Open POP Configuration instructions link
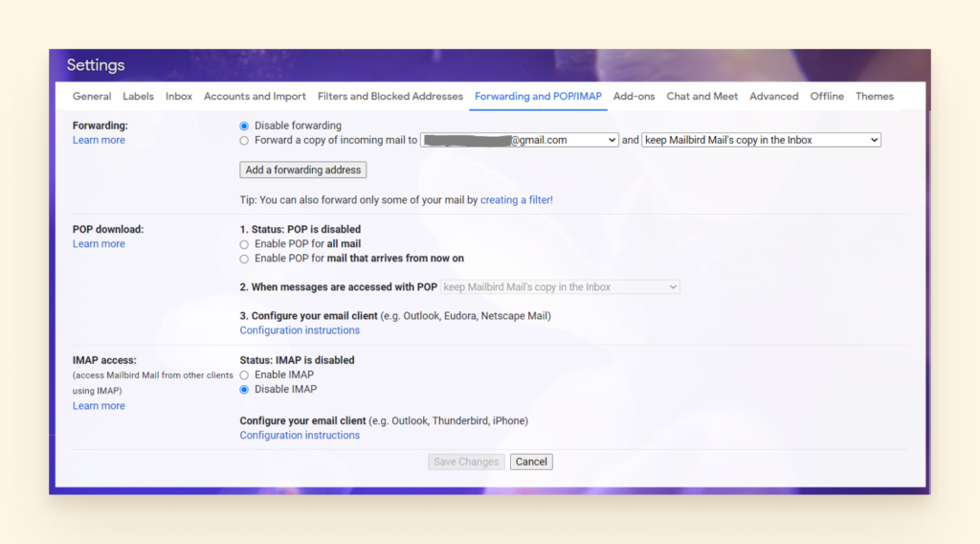This screenshot has width=980, height=544. tap(300, 330)
